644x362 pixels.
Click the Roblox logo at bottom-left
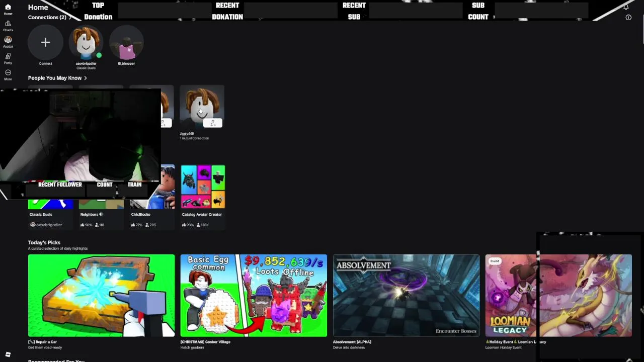coord(8,354)
